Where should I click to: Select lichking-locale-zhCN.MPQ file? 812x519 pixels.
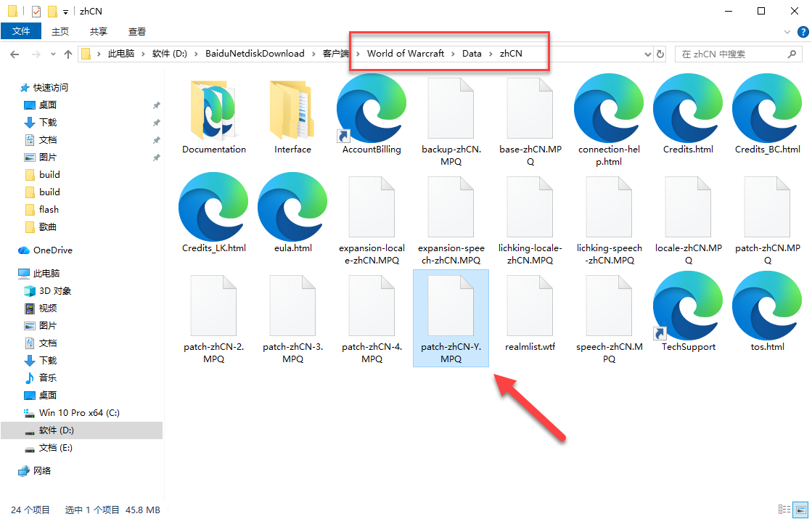tap(530, 221)
